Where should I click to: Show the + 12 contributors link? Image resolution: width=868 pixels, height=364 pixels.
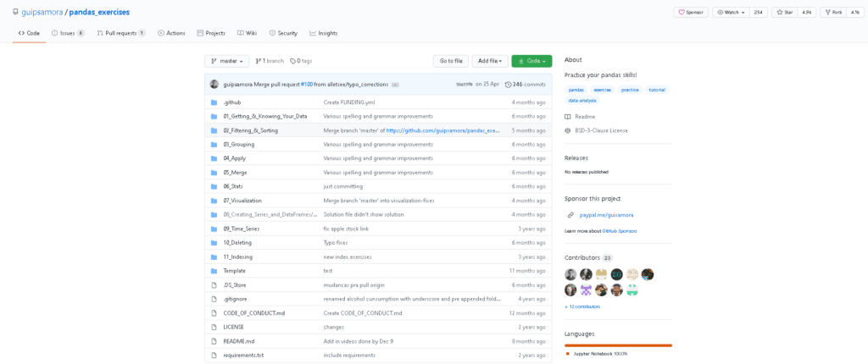pyautogui.click(x=582, y=306)
